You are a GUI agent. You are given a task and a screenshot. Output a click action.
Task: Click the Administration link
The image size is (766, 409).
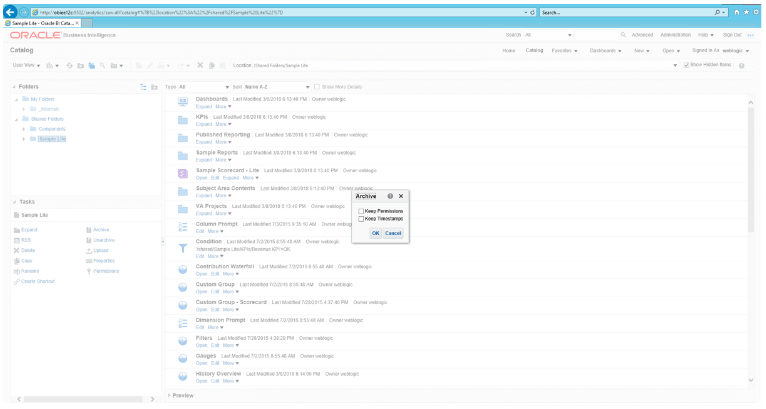[x=676, y=35]
